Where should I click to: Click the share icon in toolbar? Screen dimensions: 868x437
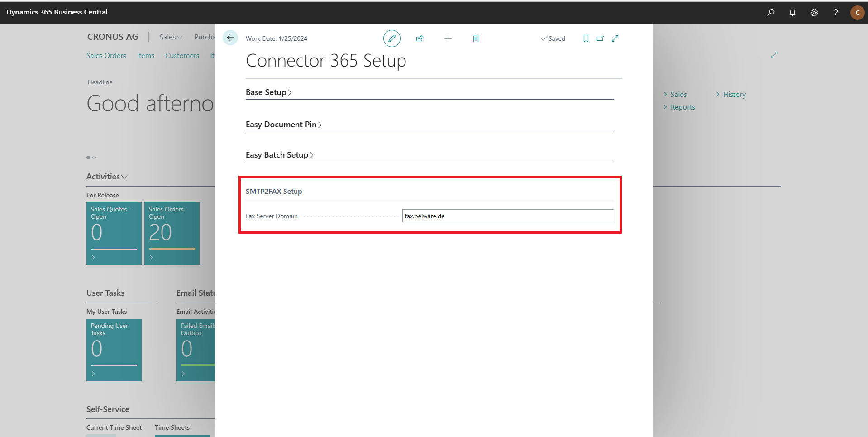coord(420,38)
